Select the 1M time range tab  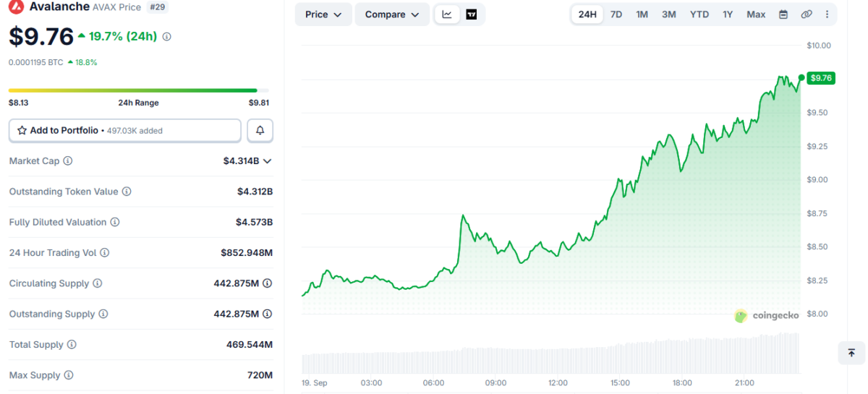(642, 14)
